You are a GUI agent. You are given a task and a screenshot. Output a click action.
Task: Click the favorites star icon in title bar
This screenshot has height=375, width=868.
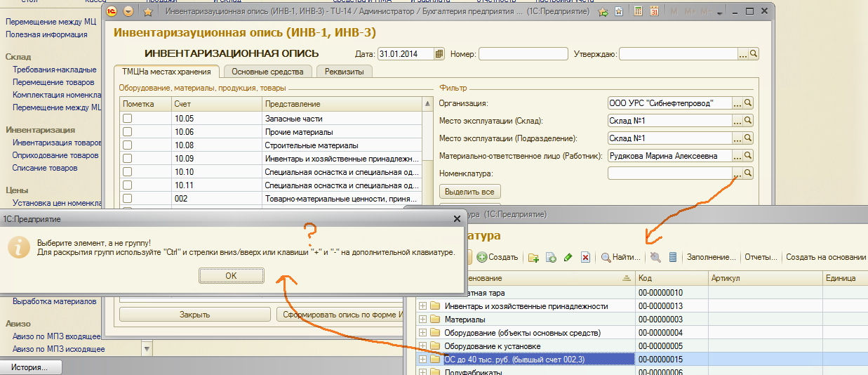click(147, 12)
